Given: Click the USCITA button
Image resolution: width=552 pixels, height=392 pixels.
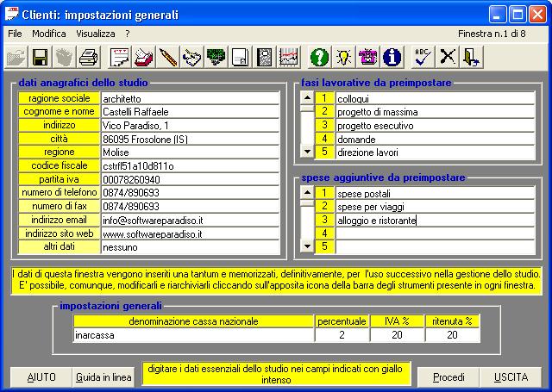Looking at the screenshot, I should pos(511,377).
